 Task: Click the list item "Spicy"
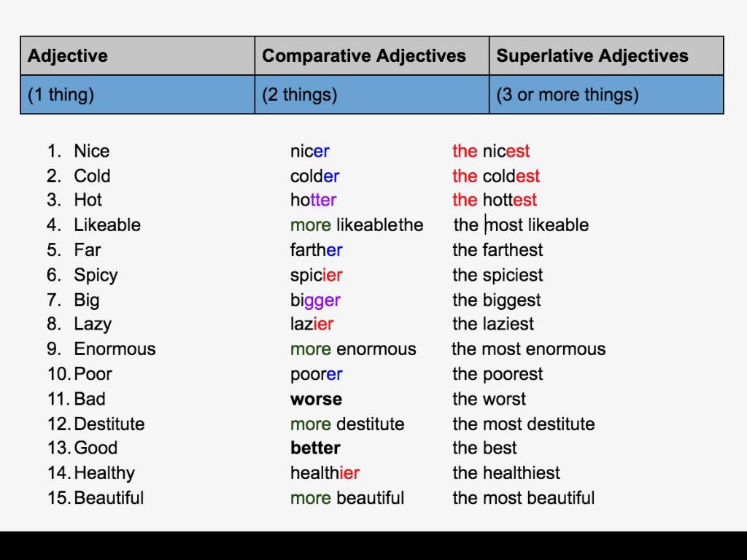pyautogui.click(x=96, y=276)
